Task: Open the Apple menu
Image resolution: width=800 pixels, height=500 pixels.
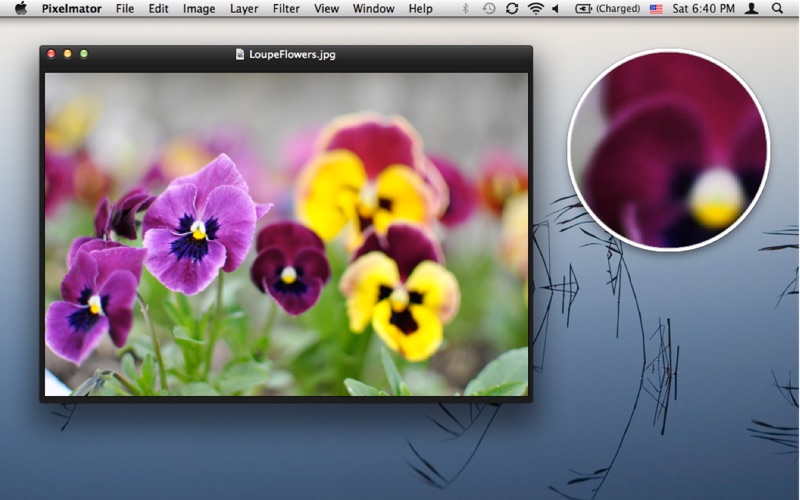Action: click(x=20, y=8)
